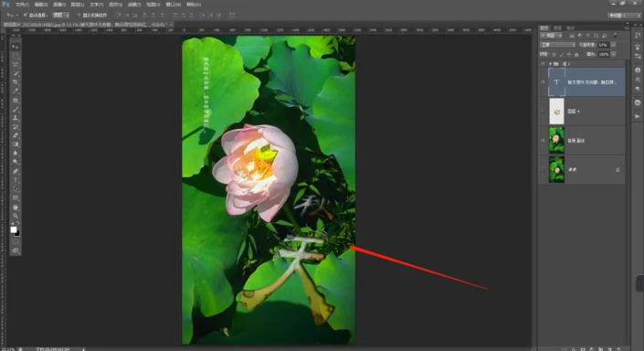The height and width of the screenshot is (351, 644).
Task: Select the Eyedropper tool
Action: tap(16, 91)
